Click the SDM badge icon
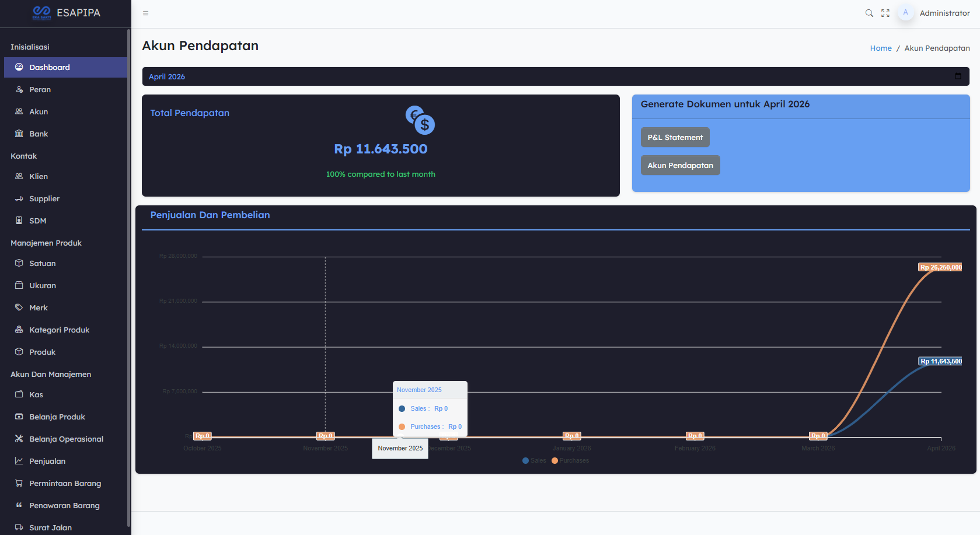 (x=19, y=221)
